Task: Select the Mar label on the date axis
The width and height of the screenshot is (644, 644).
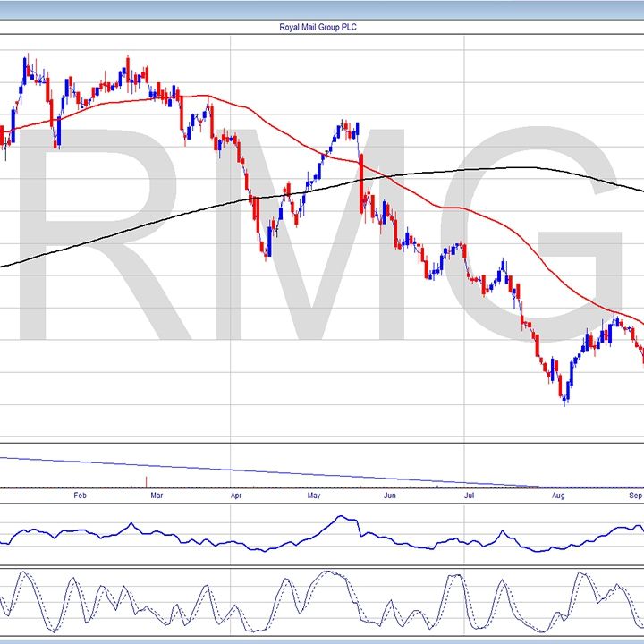Action: 157,495
